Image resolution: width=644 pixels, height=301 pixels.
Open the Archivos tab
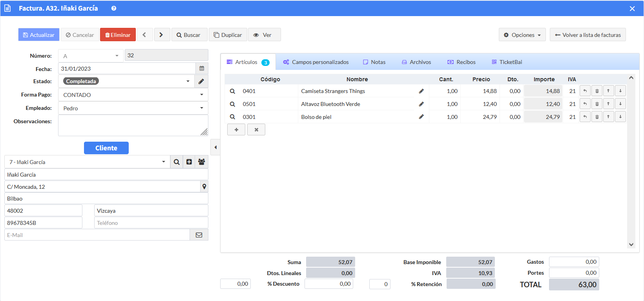point(416,62)
